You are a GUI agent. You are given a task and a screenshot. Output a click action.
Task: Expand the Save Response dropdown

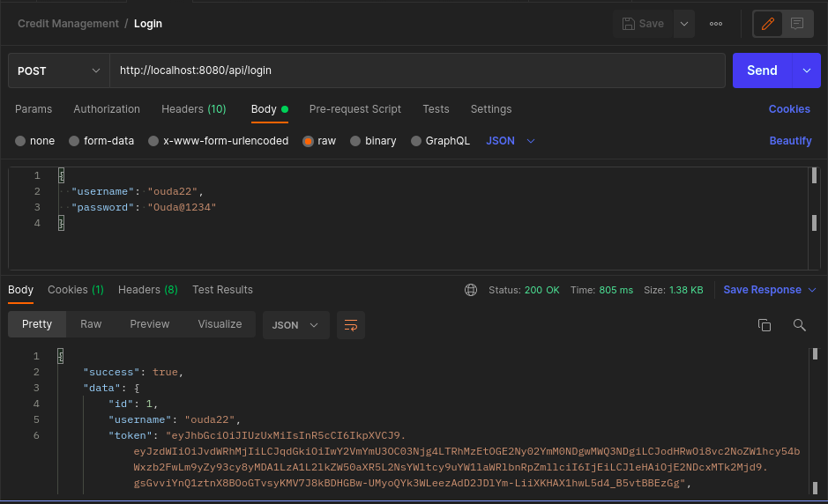(812, 290)
